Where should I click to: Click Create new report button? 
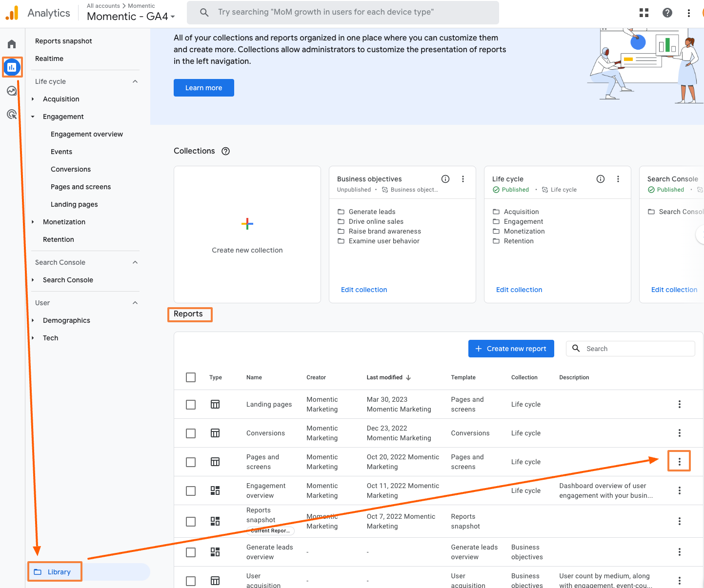[511, 349]
